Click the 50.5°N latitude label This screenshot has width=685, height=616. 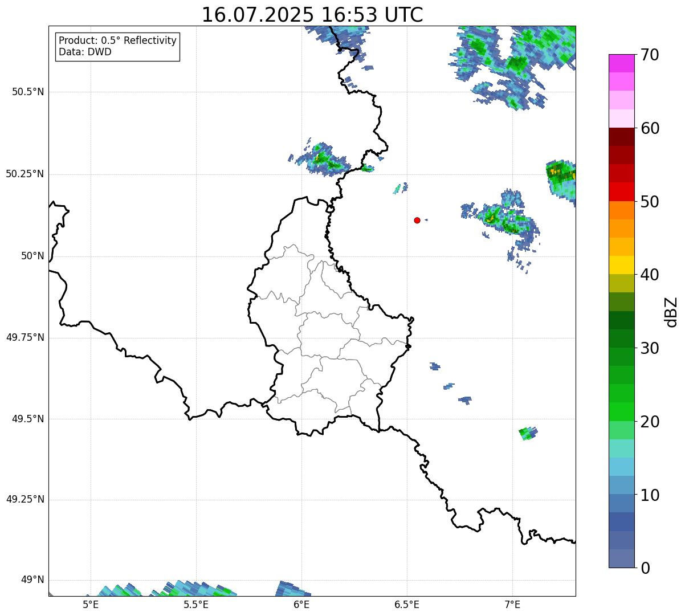(x=28, y=92)
